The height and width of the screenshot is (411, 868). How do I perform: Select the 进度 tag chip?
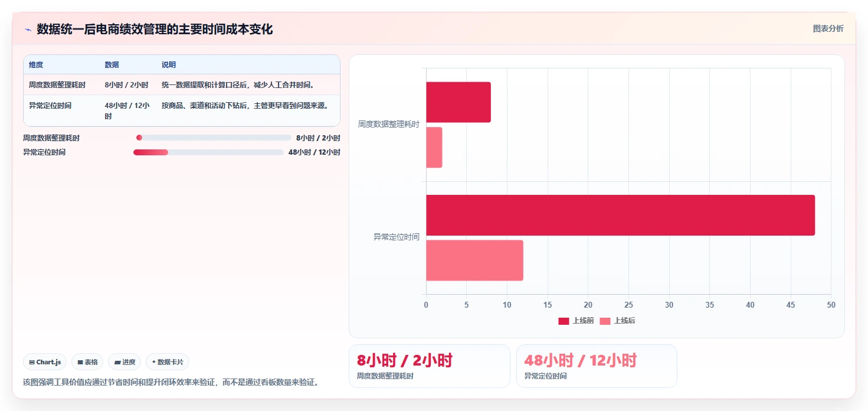(x=125, y=362)
